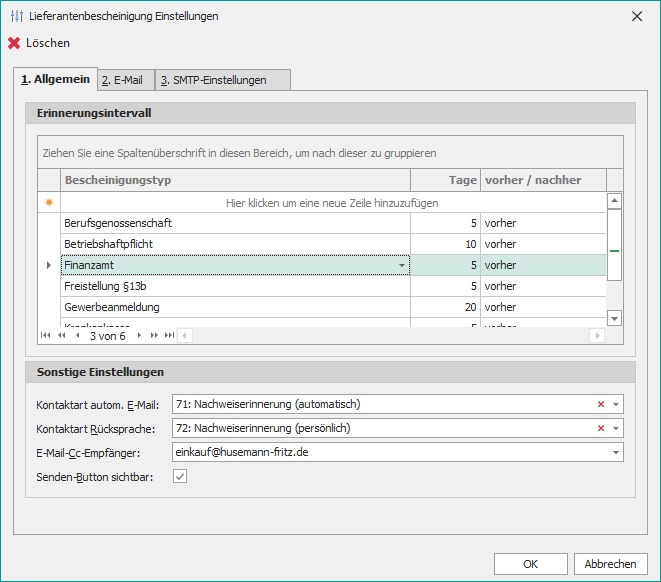
Task: Click the red Löschen delete icon
Action: 14,43
